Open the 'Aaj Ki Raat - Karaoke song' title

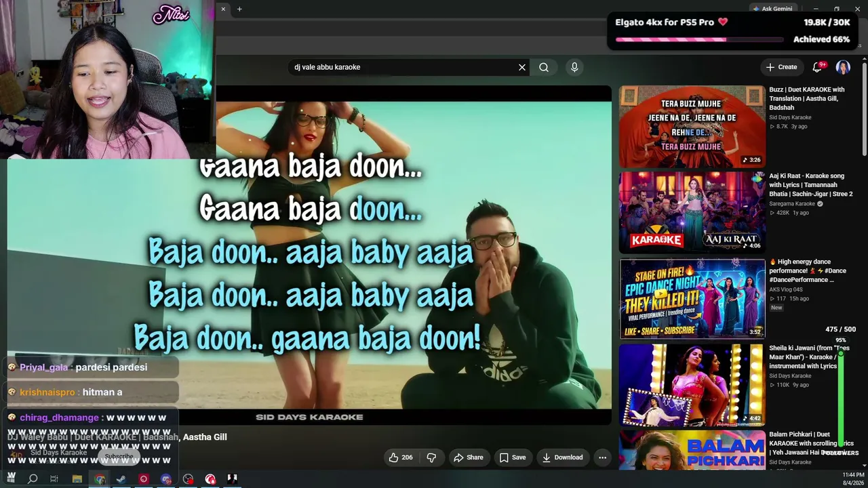[811, 184]
